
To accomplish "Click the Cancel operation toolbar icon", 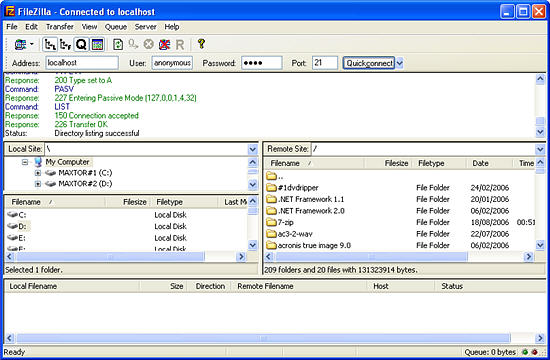I will (149, 45).
